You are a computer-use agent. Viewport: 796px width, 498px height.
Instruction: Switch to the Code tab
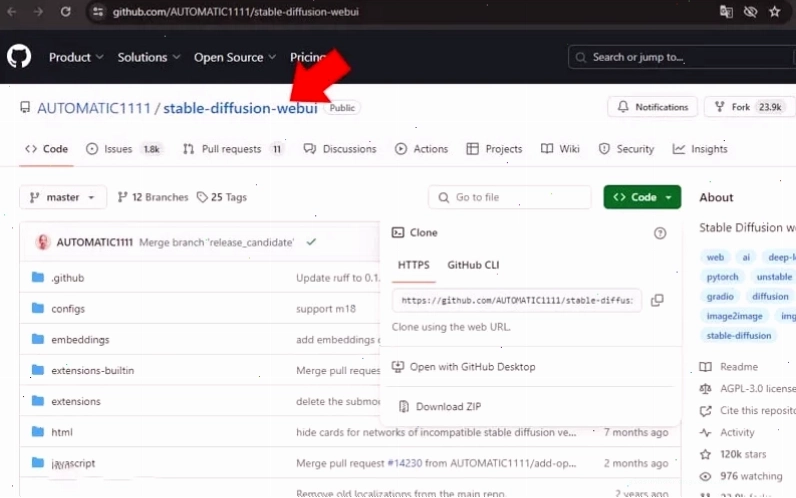pos(47,149)
